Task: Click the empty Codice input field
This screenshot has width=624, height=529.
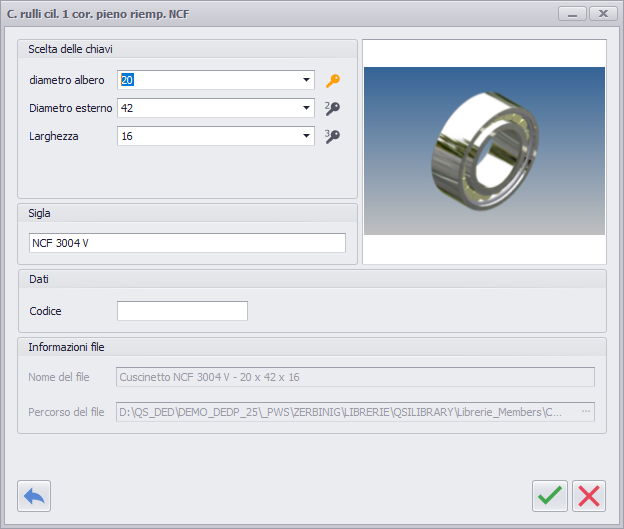Action: [x=182, y=311]
